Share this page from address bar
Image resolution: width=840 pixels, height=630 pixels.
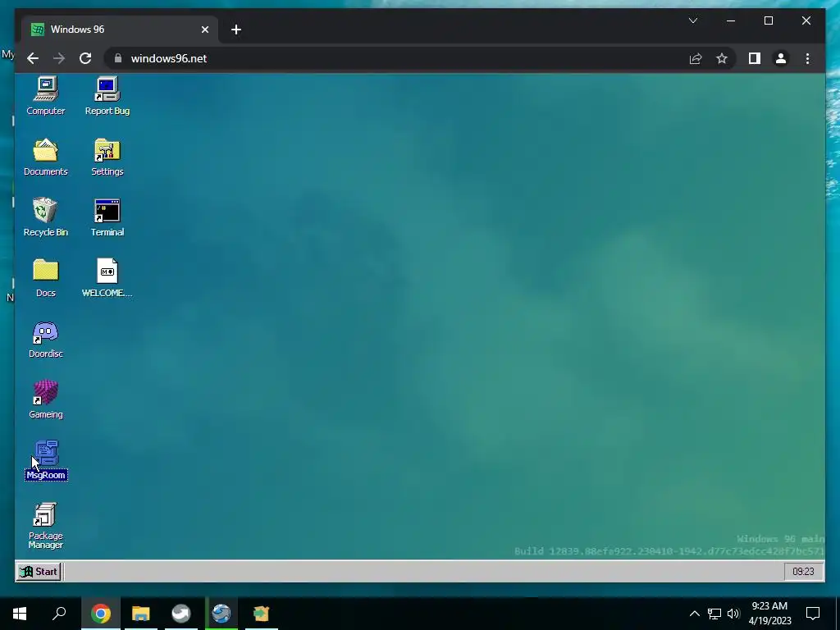point(696,58)
